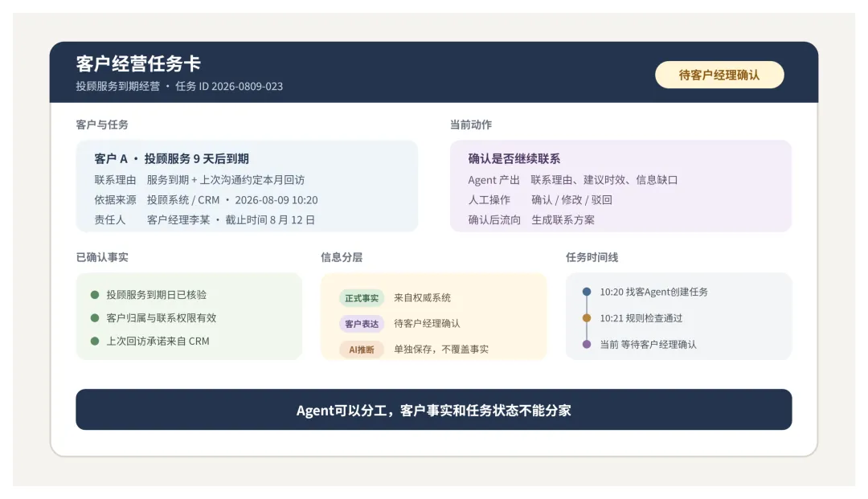Image resolution: width=868 pixels, height=499 pixels.
Task: Click the 确认后流向 field label
Action: point(494,219)
